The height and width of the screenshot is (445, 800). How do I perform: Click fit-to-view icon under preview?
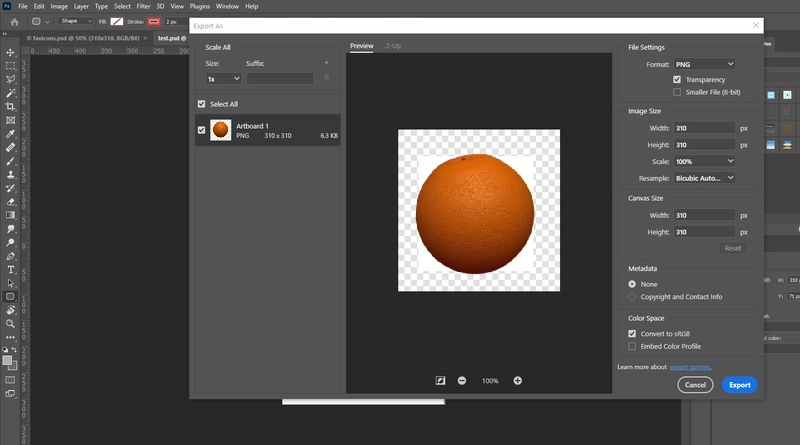pyautogui.click(x=440, y=381)
